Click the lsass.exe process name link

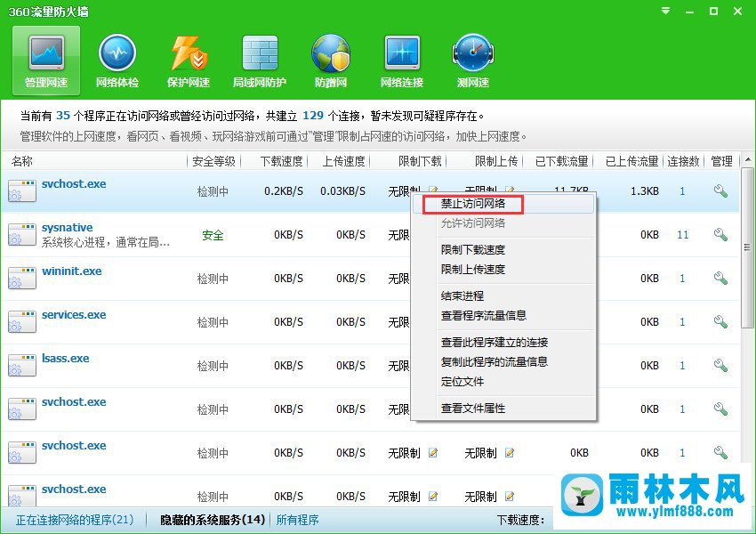click(x=65, y=358)
